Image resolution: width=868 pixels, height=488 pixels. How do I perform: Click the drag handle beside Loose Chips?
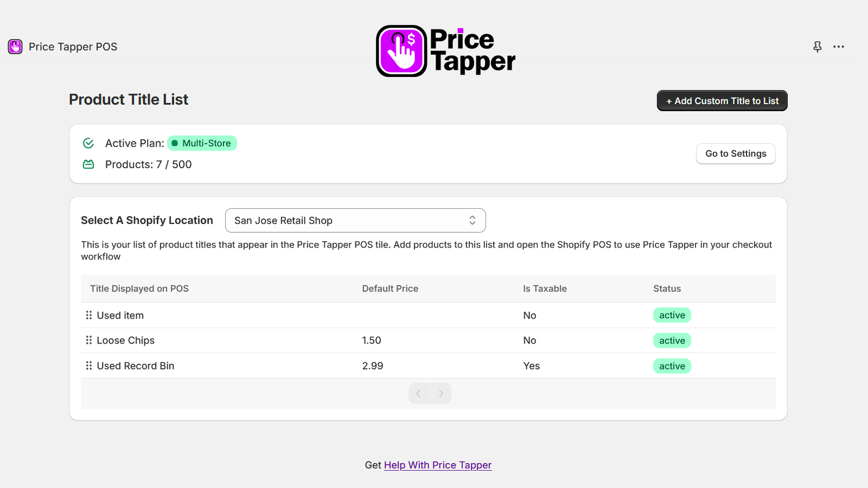pos(89,340)
